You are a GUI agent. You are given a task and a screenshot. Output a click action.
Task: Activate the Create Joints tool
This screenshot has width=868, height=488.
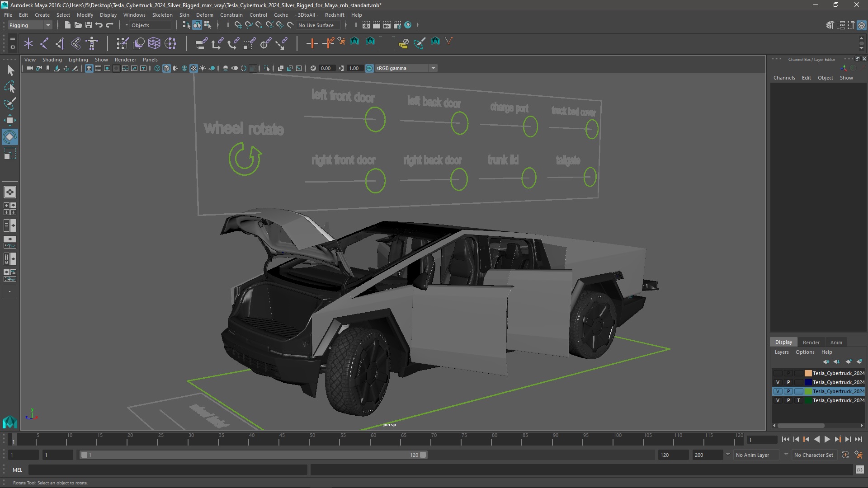tap(44, 43)
